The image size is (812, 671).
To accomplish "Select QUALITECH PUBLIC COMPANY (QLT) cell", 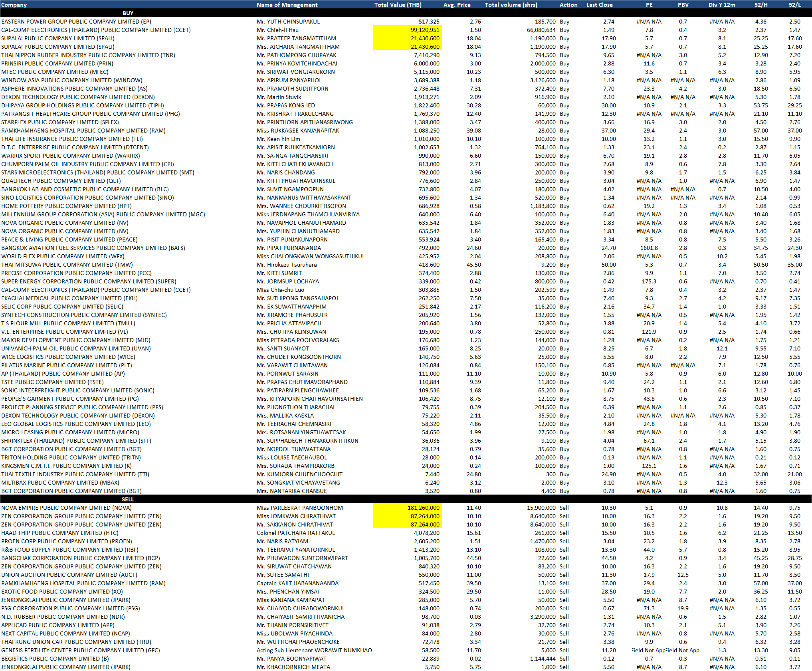I will 61,181.
